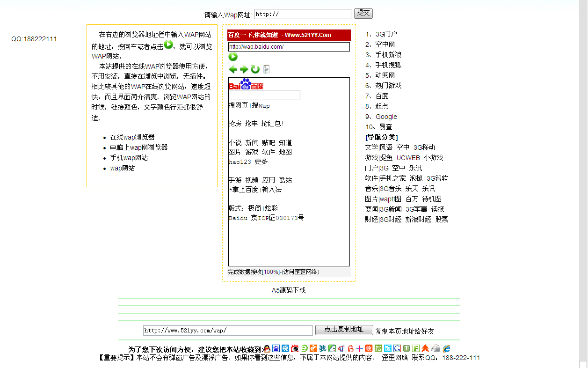Screen dimensions: 588x368
Task: Add to favorites via the Internet Explorer icon
Action: pyautogui.click(x=447, y=349)
